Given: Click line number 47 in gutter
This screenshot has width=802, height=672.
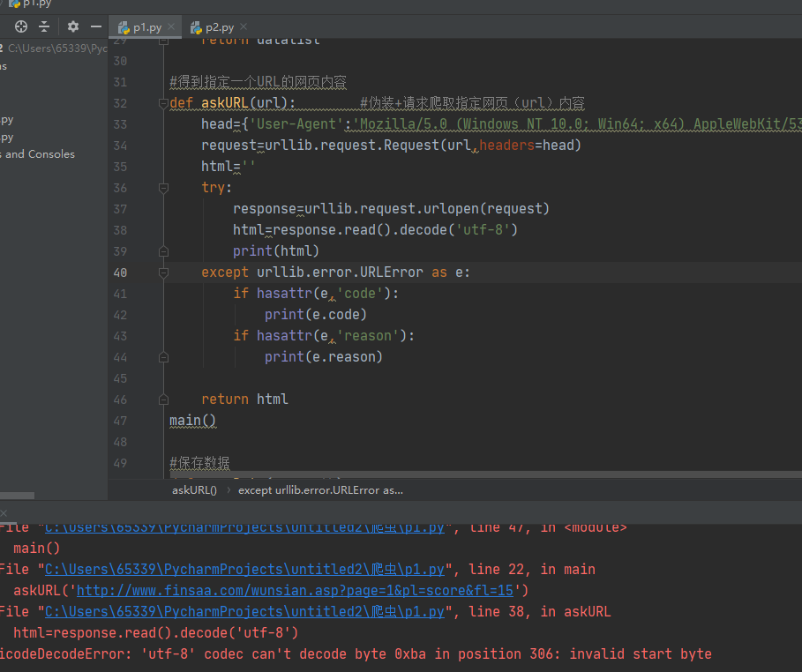Looking at the screenshot, I should 120,421.
